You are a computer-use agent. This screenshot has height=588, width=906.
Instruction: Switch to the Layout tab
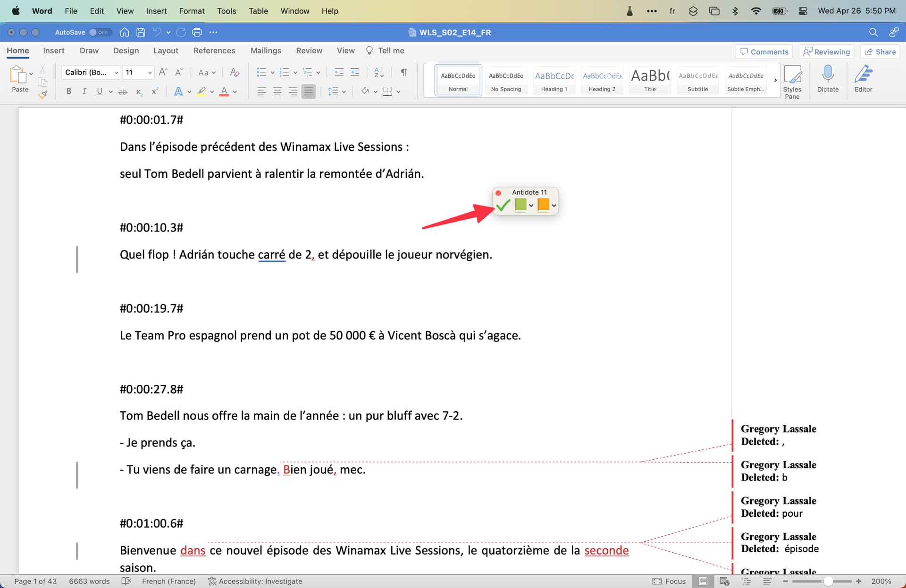click(166, 50)
